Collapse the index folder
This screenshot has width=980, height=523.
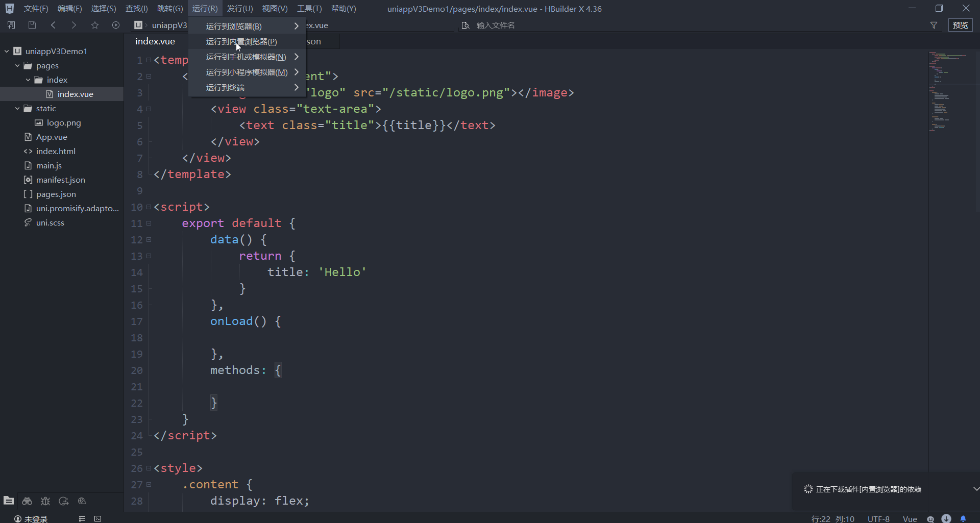[28, 80]
